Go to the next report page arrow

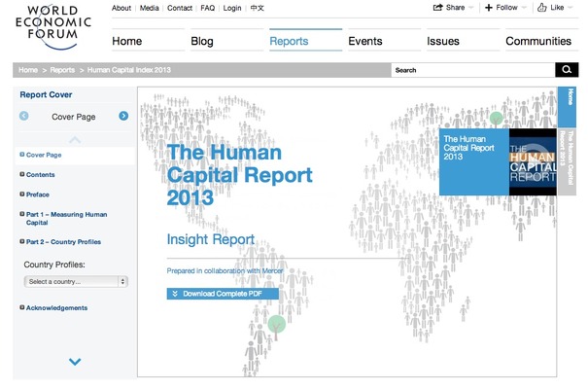123,116
